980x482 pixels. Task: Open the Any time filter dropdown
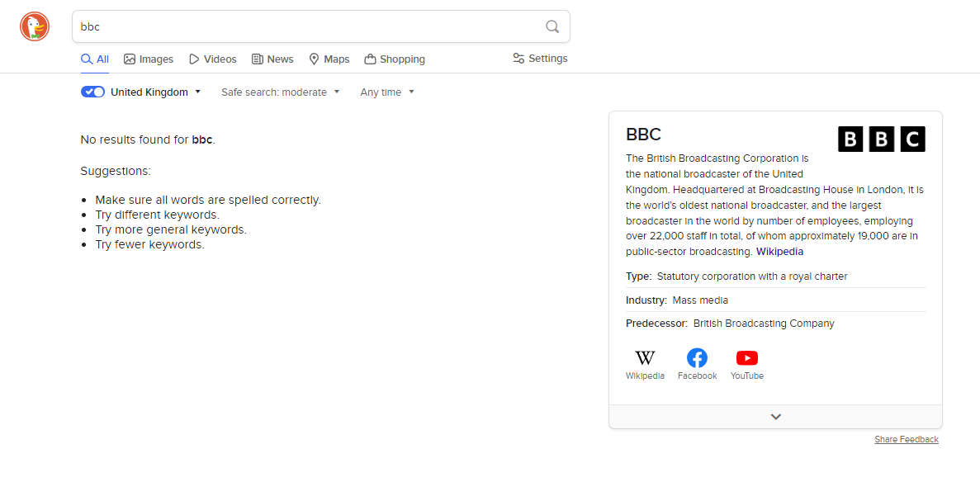point(387,92)
